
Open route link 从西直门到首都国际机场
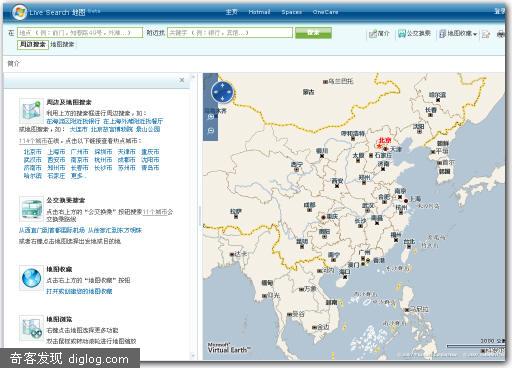point(52,230)
